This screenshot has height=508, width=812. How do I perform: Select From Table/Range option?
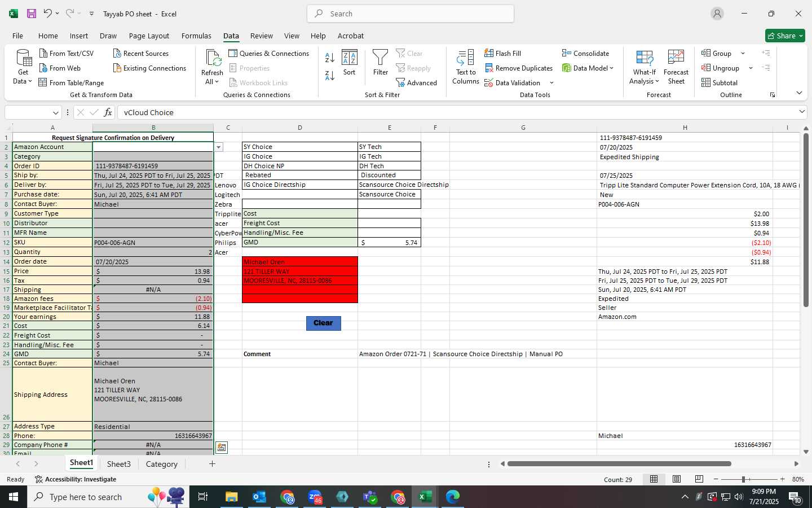pos(71,82)
